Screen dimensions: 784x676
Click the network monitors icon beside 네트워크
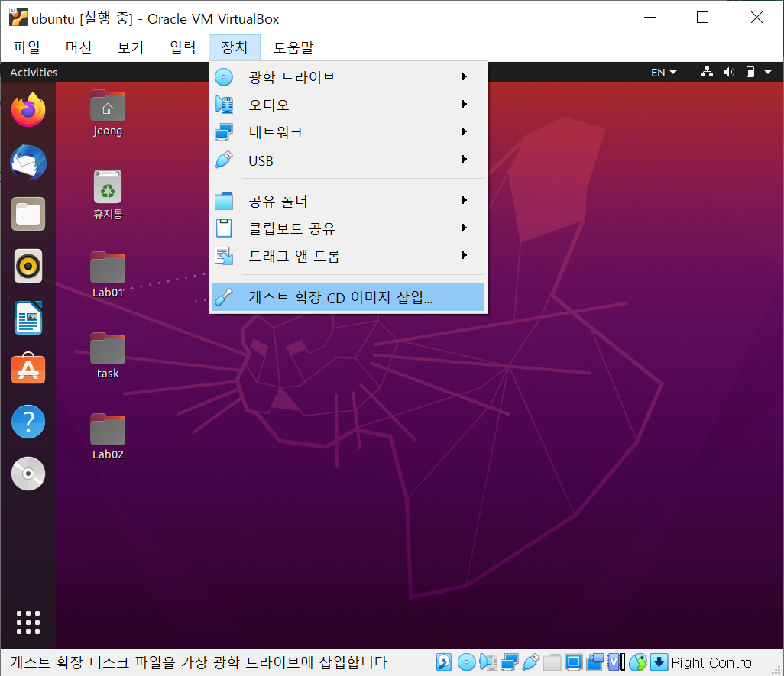pyautogui.click(x=223, y=132)
